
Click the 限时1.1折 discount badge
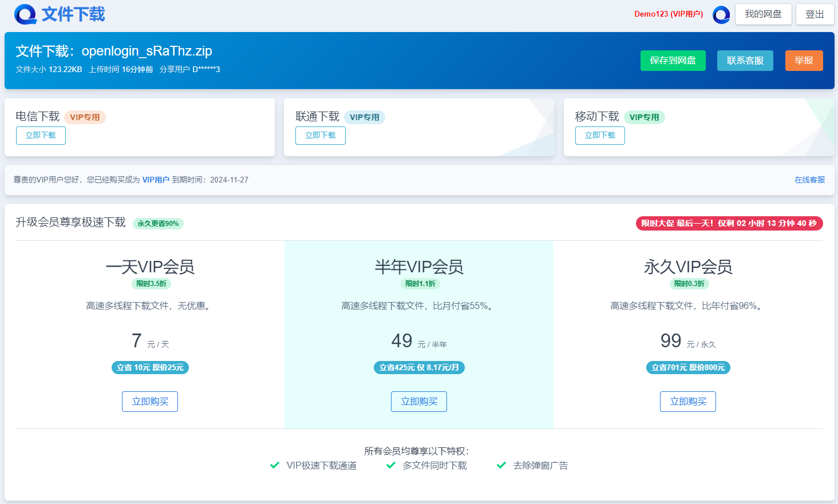coord(420,284)
